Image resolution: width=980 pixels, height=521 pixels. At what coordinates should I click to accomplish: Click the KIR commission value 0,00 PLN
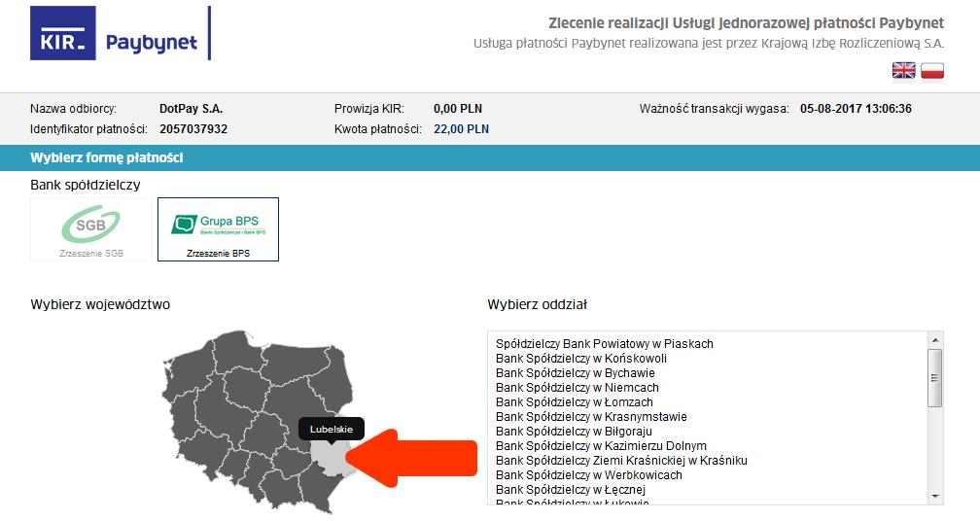pyautogui.click(x=458, y=109)
